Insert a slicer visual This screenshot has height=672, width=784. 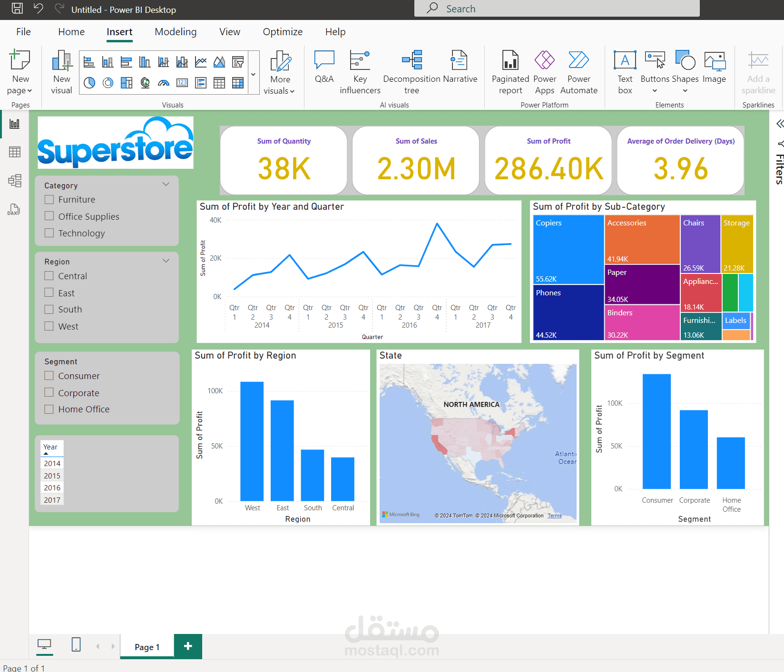(x=238, y=62)
